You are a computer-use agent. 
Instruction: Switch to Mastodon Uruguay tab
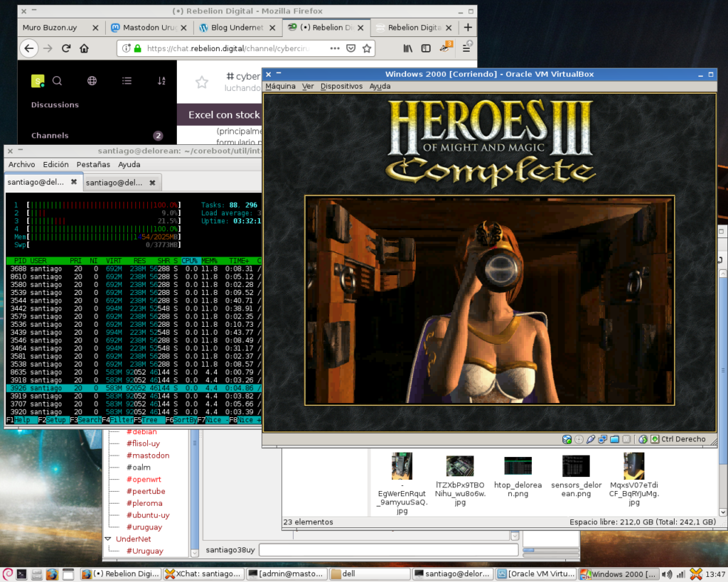(x=149, y=28)
